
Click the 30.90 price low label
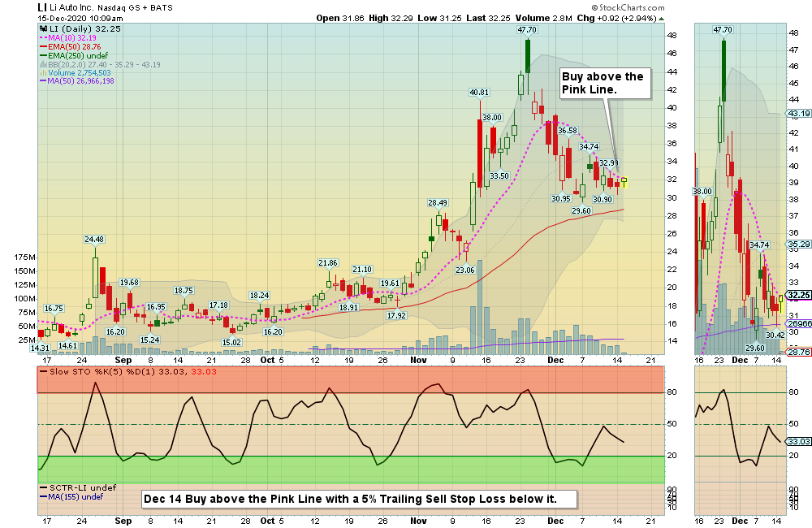click(x=603, y=199)
